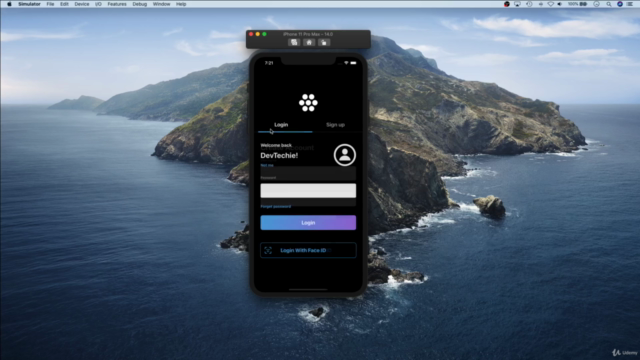Tap the app's dots logo

308,102
